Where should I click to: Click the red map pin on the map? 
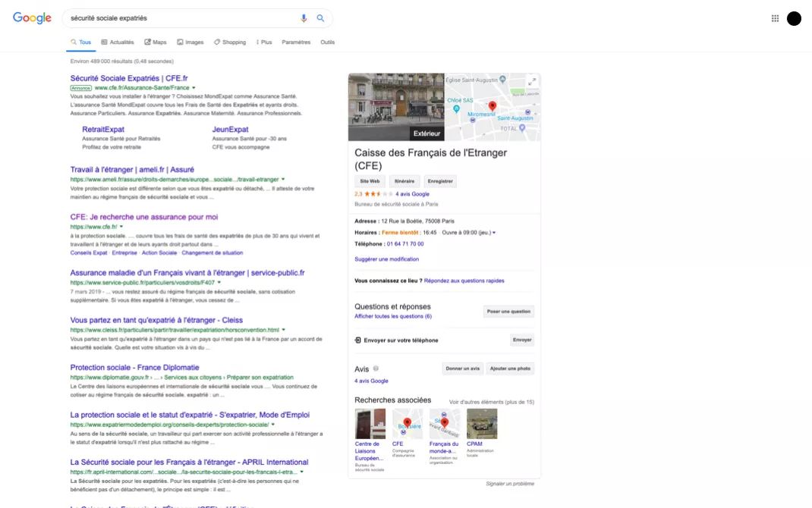pos(493,107)
